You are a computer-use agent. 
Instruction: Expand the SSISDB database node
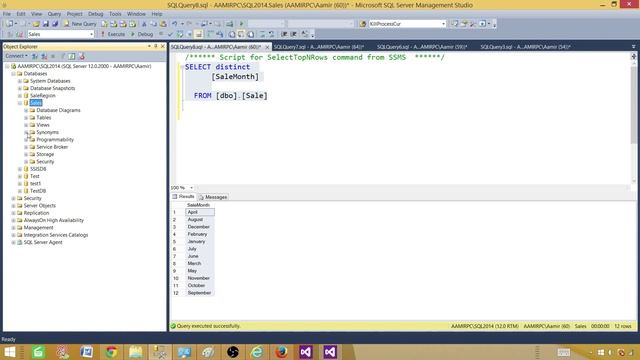20,169
